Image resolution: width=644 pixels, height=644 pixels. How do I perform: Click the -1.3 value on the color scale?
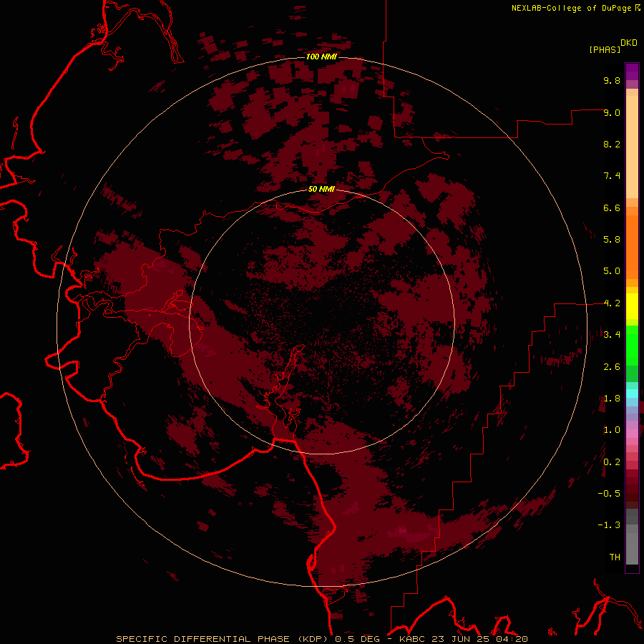609,525
